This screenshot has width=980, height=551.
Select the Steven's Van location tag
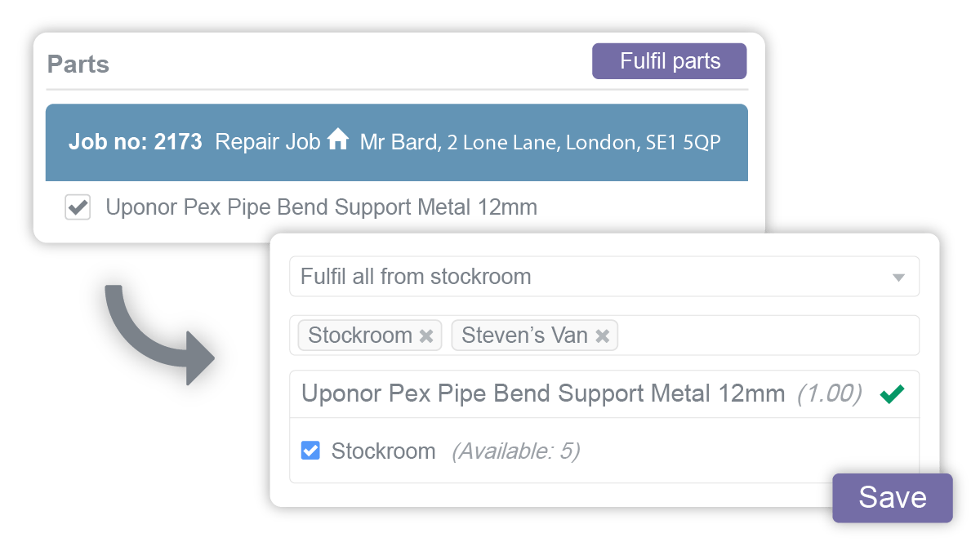(x=524, y=335)
